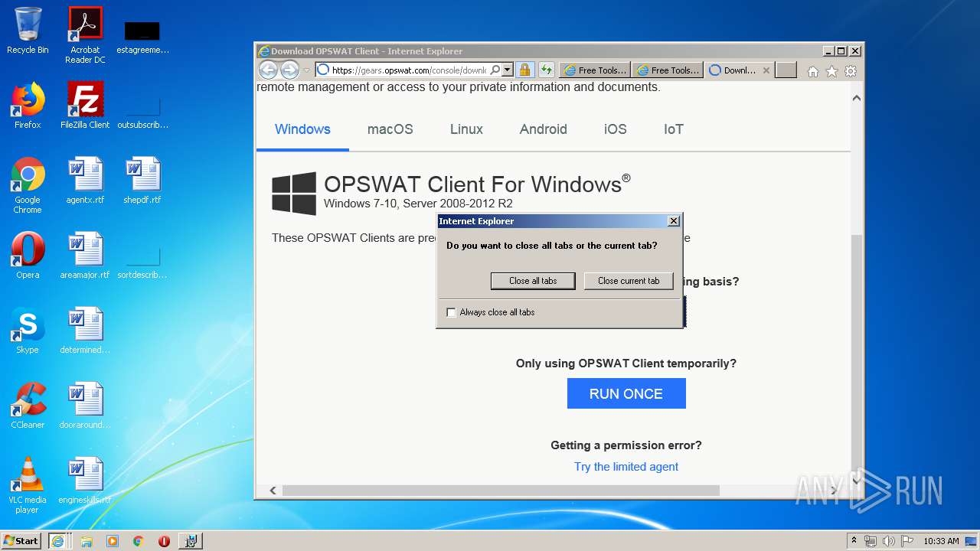
Task: Select the determined... desktop file
Action: click(85, 331)
